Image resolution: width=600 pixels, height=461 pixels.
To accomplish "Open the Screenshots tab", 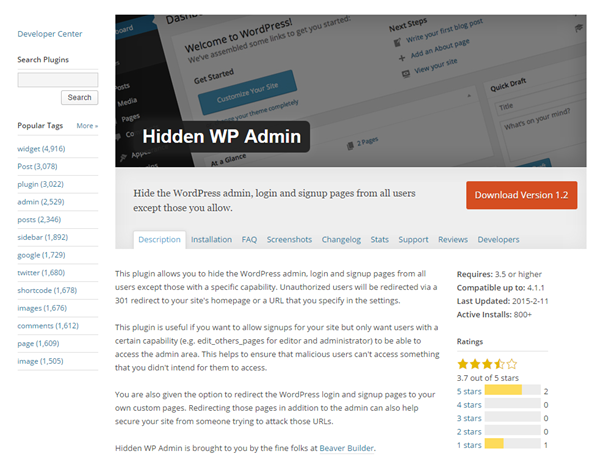I will tap(289, 239).
